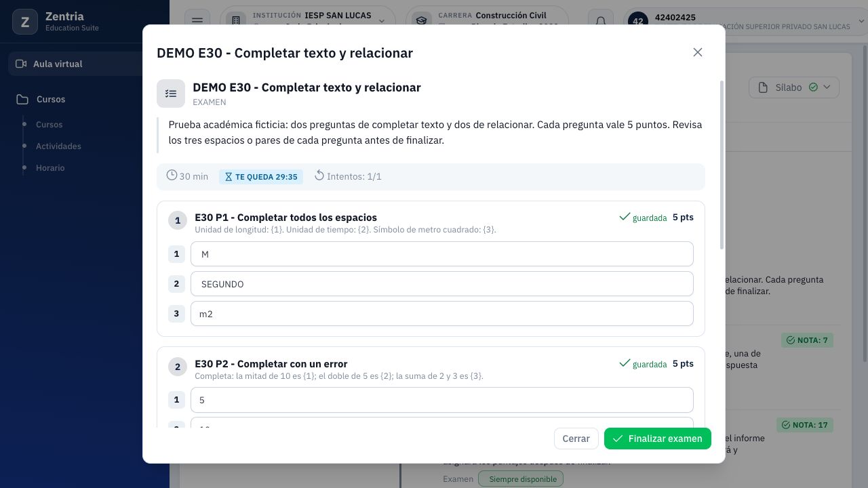Click the question number 2 badge
The height and width of the screenshot is (488, 868).
click(x=178, y=367)
